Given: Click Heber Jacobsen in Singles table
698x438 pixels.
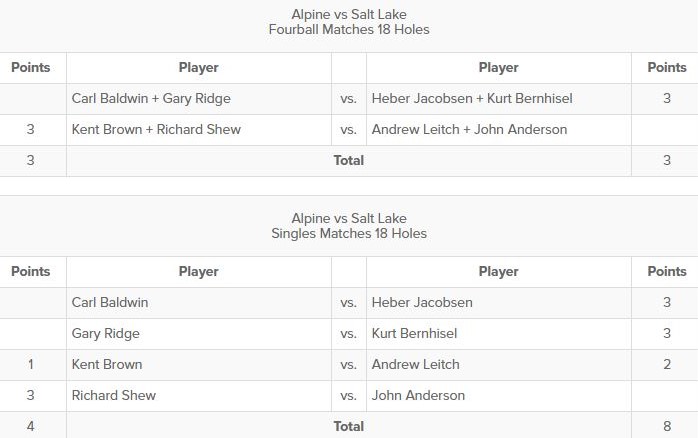Looking at the screenshot, I should coord(422,303).
